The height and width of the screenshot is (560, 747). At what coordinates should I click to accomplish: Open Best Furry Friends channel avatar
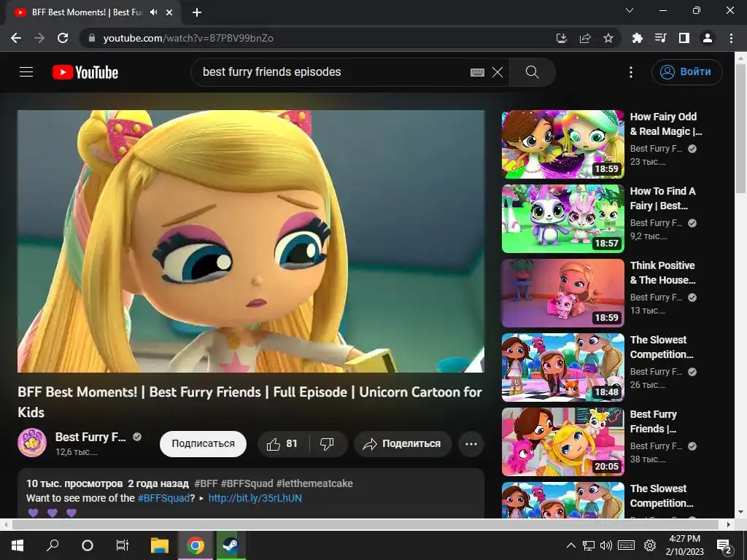[32, 443]
